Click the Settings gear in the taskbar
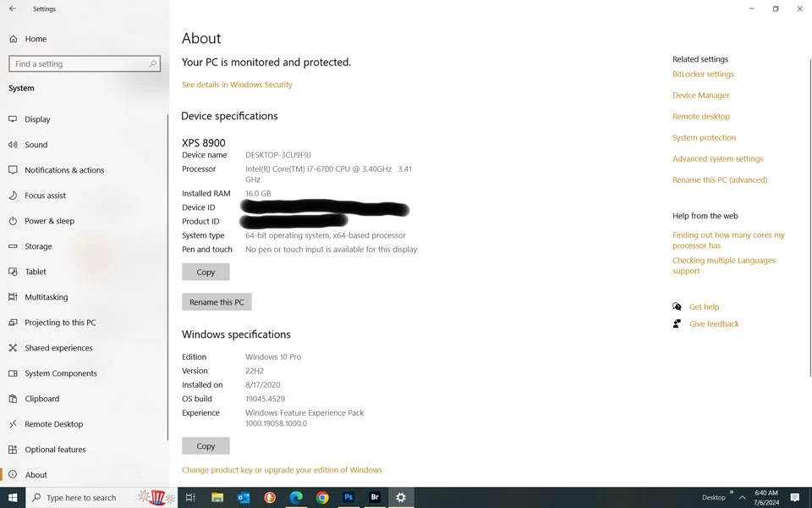The width and height of the screenshot is (812, 508). point(401,498)
